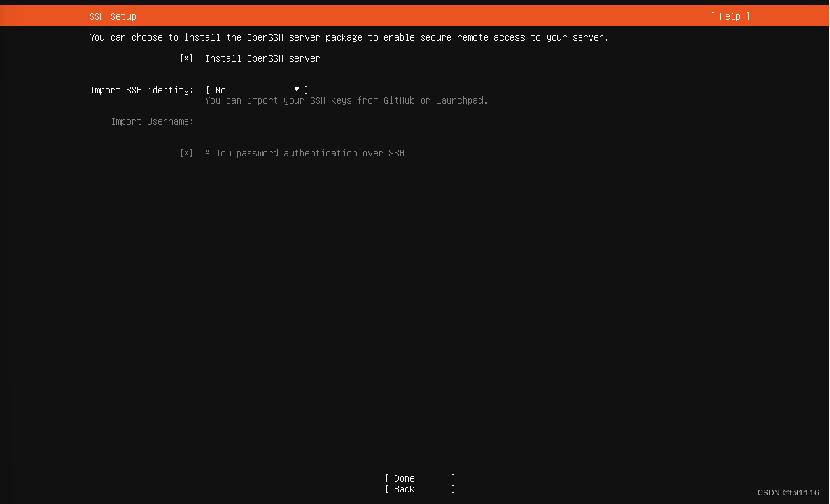This screenshot has height=504, width=830.
Task: Click the dropdown arrow beside No
Action: [x=297, y=89]
